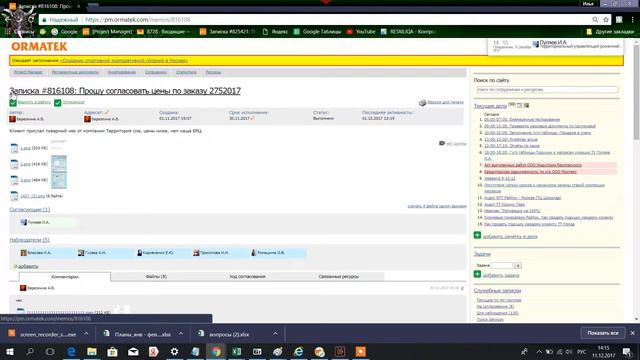The image size is (640, 360).
Task: Open the 2.png file icon
Action: tap(14, 164)
